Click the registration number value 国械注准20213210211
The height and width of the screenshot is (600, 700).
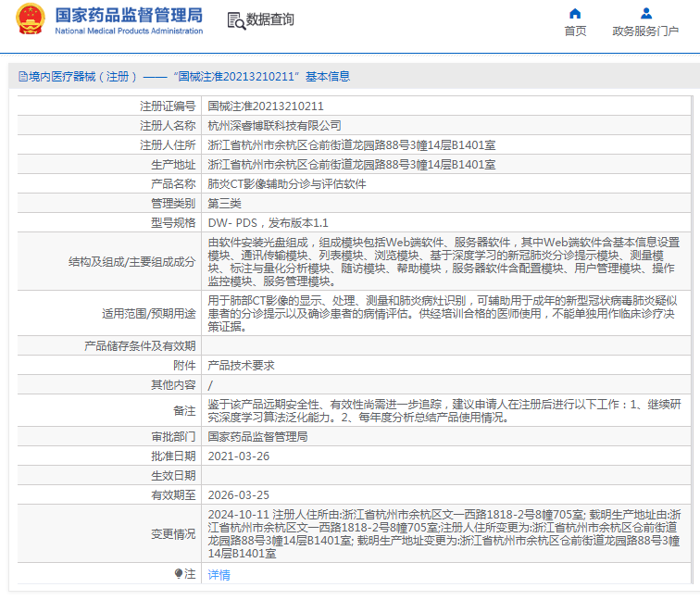point(266,106)
